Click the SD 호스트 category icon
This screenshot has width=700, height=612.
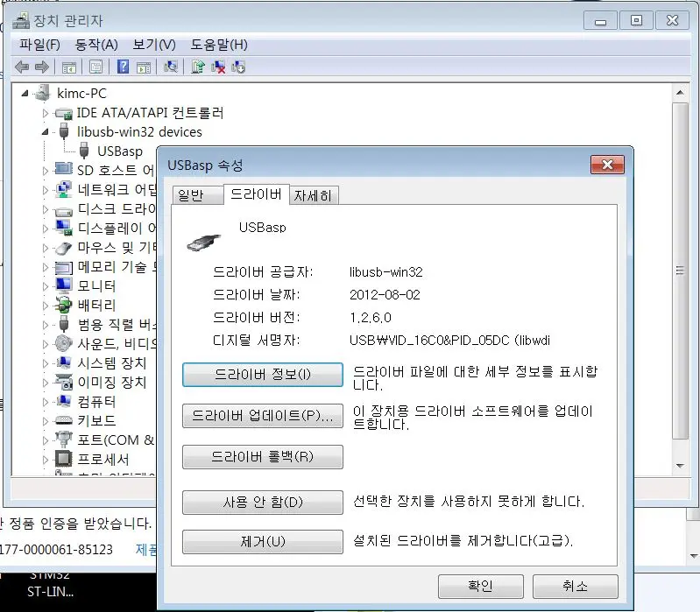[63, 170]
